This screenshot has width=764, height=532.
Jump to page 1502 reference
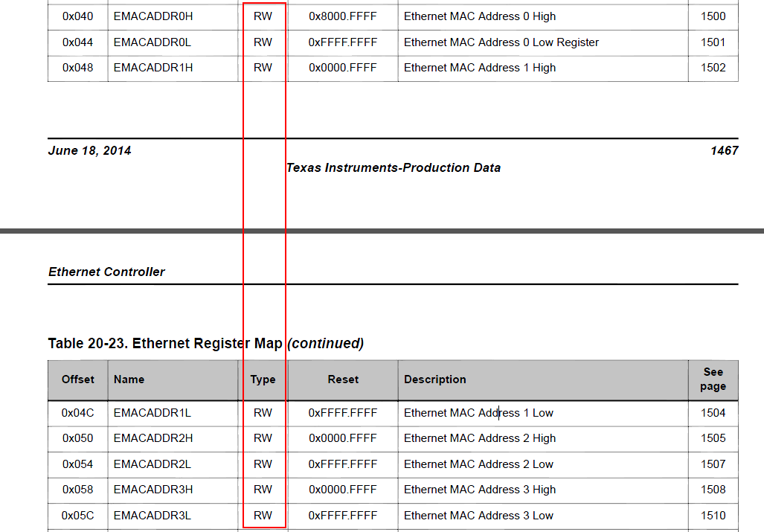pos(713,68)
